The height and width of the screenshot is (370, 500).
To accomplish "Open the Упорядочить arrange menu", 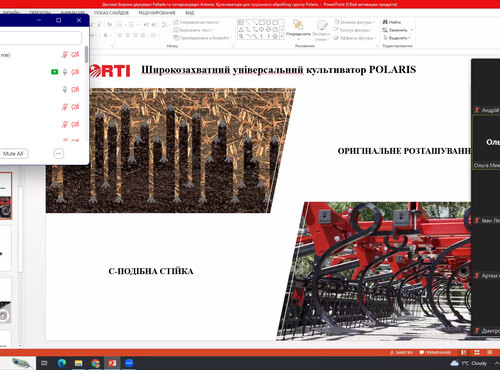I will (298, 29).
